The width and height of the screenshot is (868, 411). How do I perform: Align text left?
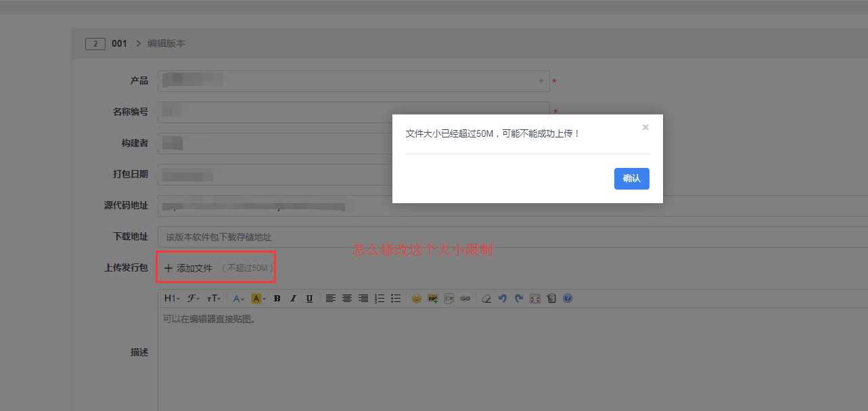coord(331,298)
